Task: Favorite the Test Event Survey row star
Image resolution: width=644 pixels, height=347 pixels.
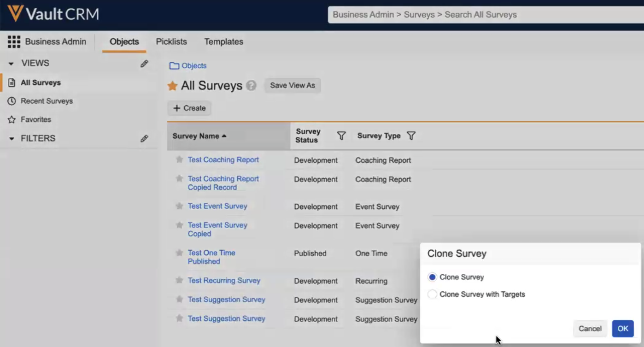Action: [x=179, y=206]
